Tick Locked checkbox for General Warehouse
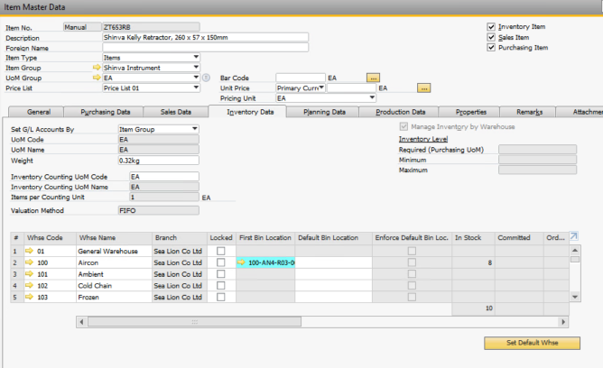The height and width of the screenshot is (368, 603). 221,251
